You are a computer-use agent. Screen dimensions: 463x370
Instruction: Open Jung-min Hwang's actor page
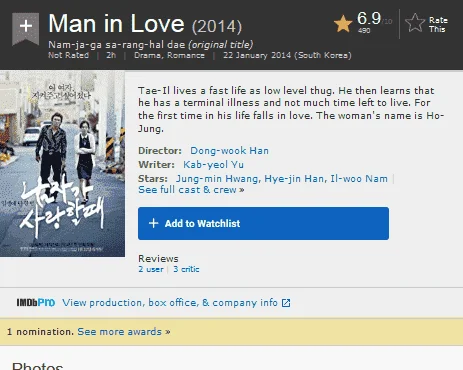click(x=217, y=179)
